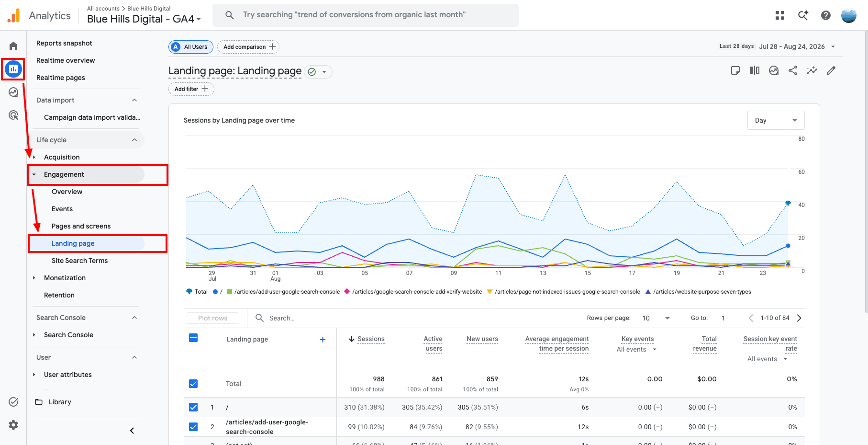Click the table search magnifier icon
Viewport: 868px width, 445px height.
click(x=260, y=318)
